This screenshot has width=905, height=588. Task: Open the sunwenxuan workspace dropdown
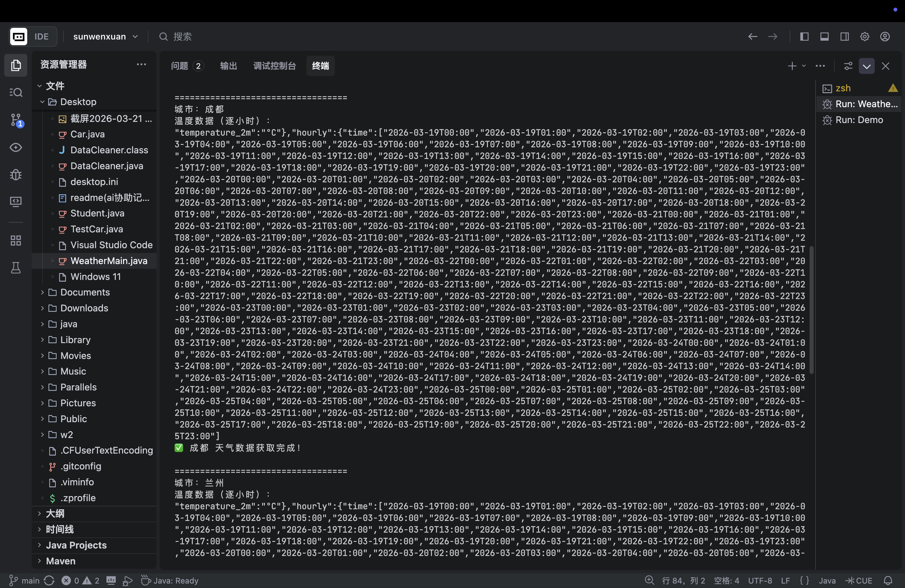(x=105, y=37)
